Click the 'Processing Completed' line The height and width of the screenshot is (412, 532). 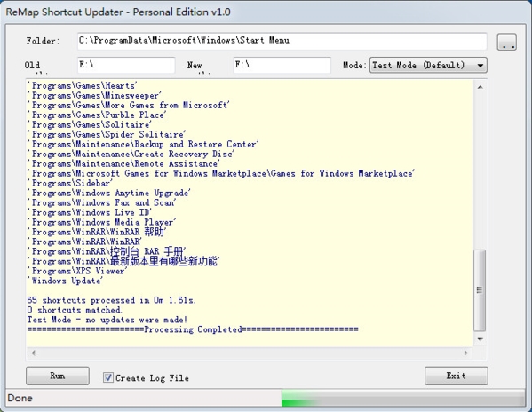click(x=193, y=329)
